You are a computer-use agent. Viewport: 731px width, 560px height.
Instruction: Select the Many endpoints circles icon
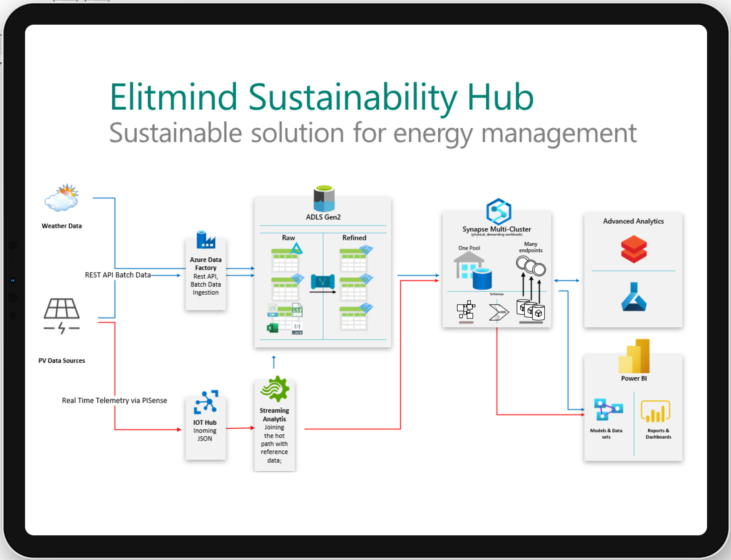click(531, 266)
